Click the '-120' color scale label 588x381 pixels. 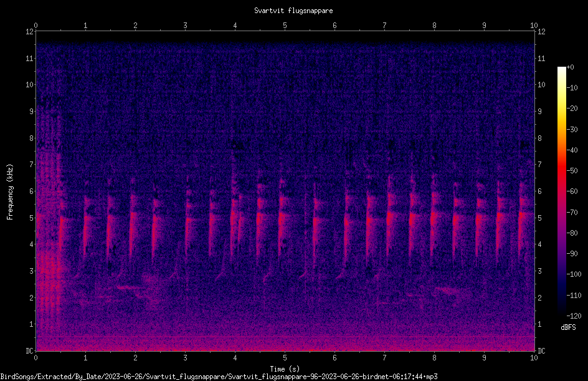[574, 316]
